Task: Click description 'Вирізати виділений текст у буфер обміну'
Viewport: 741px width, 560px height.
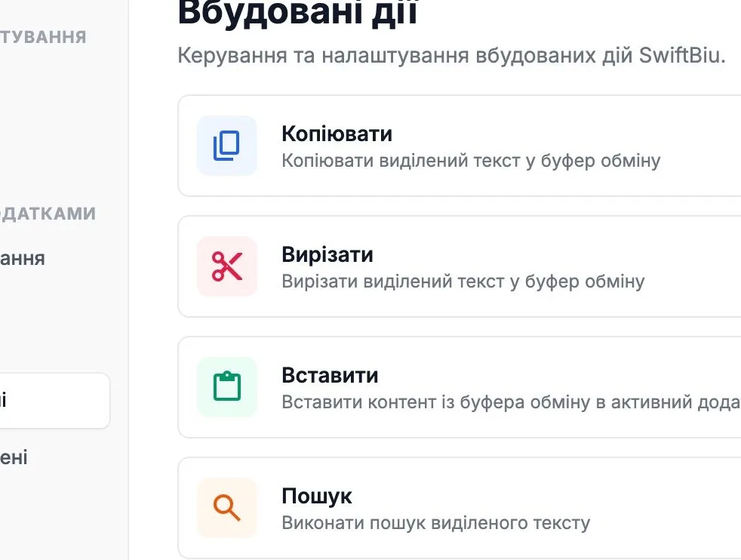Action: tap(463, 282)
